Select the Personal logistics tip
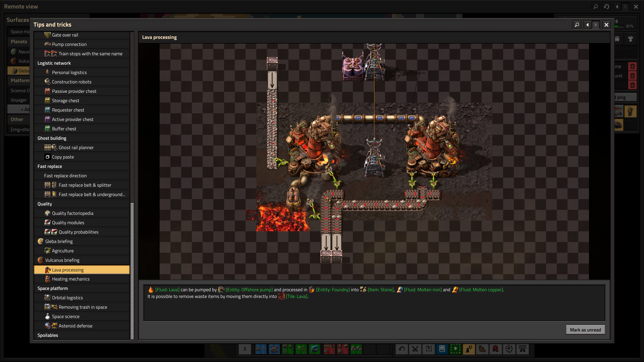The width and height of the screenshot is (644, 362). pos(82,72)
